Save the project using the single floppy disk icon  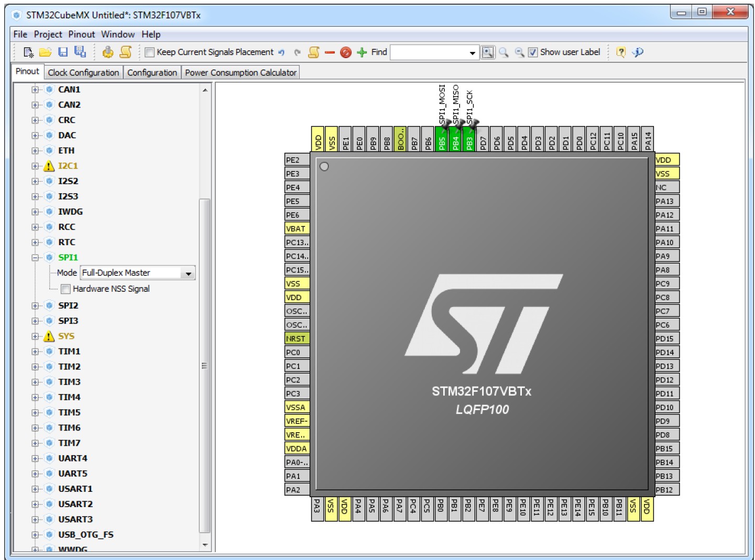click(x=63, y=52)
